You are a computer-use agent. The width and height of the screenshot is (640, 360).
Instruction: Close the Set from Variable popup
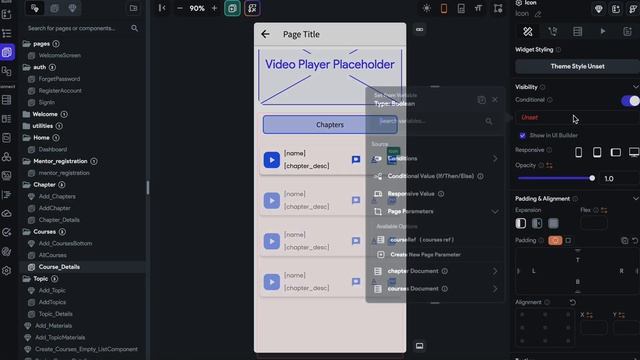click(x=495, y=100)
